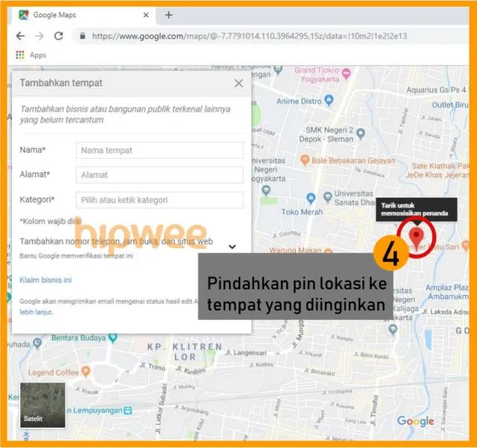Click the Sate Klathak Pak JeDe label
The height and width of the screenshot is (448, 477).
(x=437, y=171)
